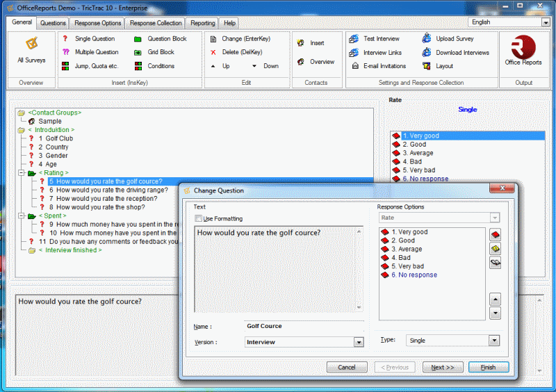
Task: Insert a Question Block
Action: pos(161,39)
